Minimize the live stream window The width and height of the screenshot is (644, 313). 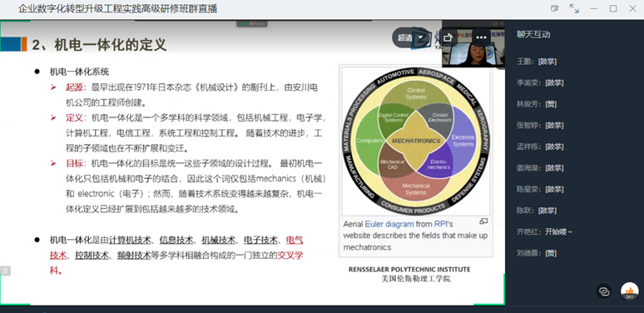pyautogui.click(x=593, y=8)
